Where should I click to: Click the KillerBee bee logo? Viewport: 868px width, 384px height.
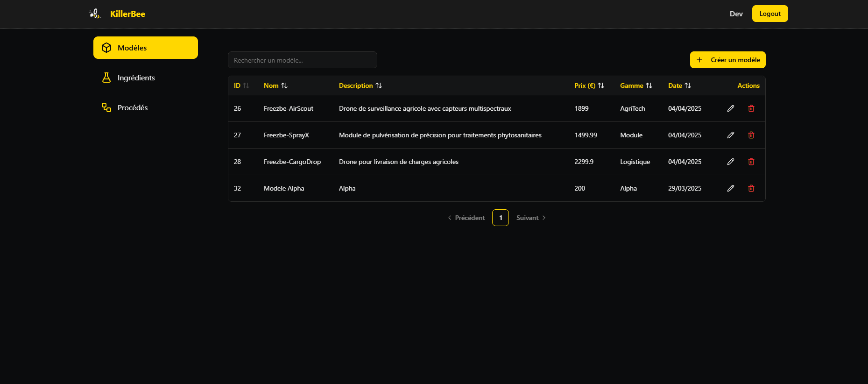point(95,14)
